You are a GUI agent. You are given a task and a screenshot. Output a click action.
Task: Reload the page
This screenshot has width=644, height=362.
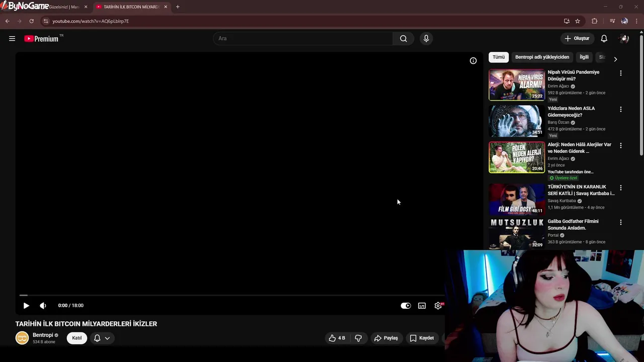click(x=31, y=21)
